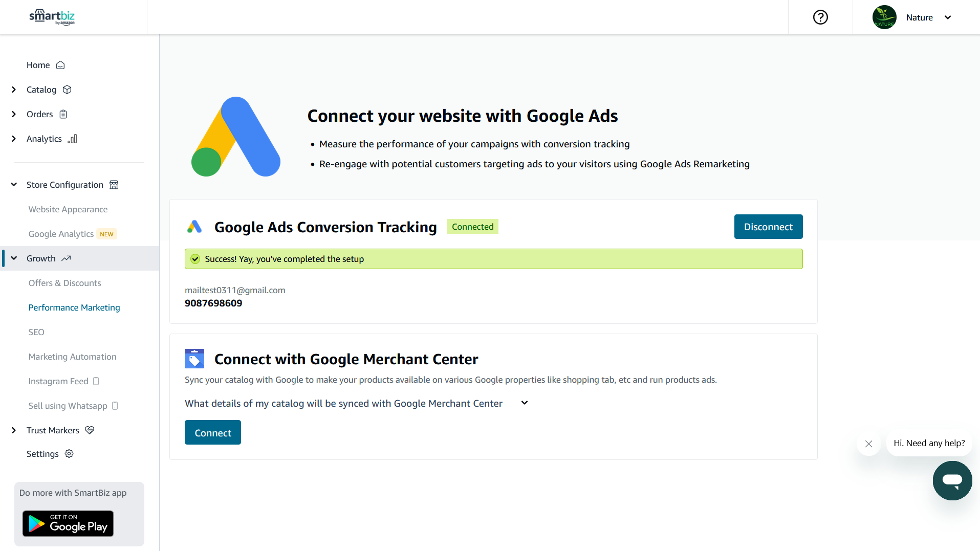980x551 pixels.
Task: Open Google Analytics NEW sidebar link
Action: [73, 234]
